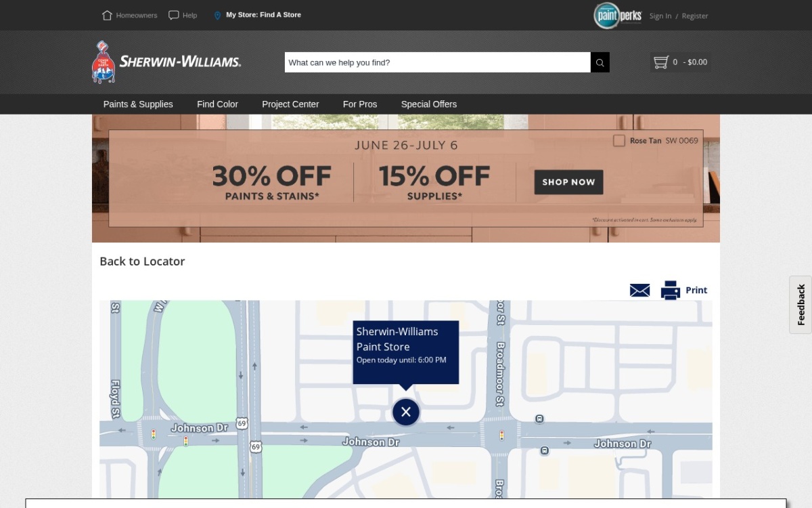
Task: Open the shopping cart icon
Action: (660, 62)
